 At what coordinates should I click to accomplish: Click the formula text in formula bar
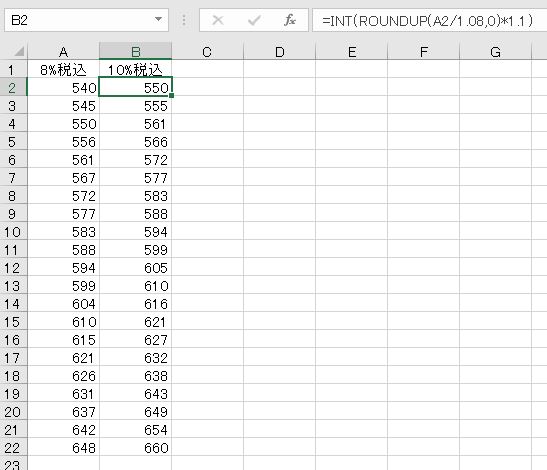pos(427,21)
